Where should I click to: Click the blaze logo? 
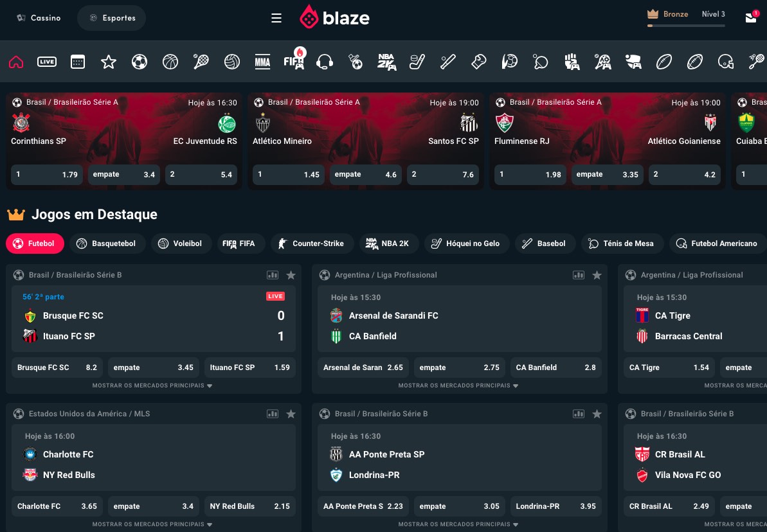[334, 17]
